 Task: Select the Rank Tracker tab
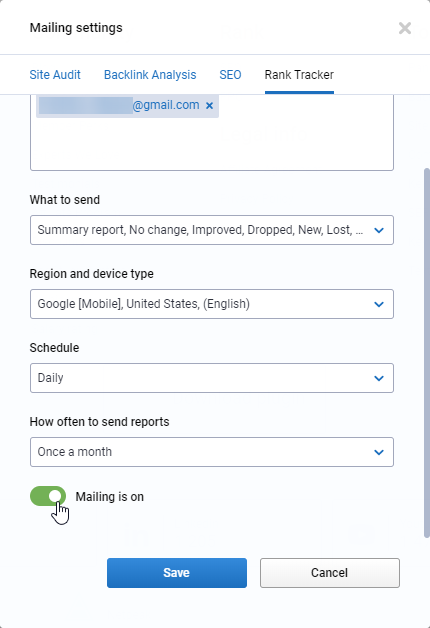click(299, 74)
